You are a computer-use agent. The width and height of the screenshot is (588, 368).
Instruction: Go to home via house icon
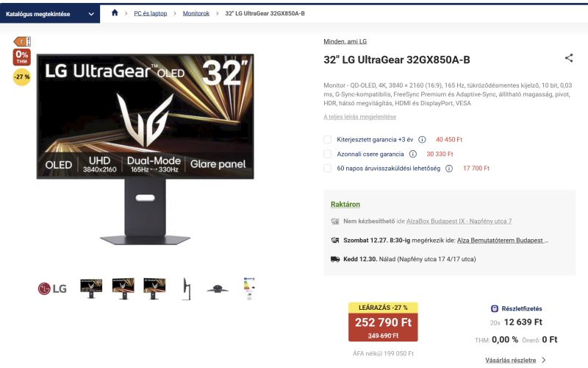point(115,13)
